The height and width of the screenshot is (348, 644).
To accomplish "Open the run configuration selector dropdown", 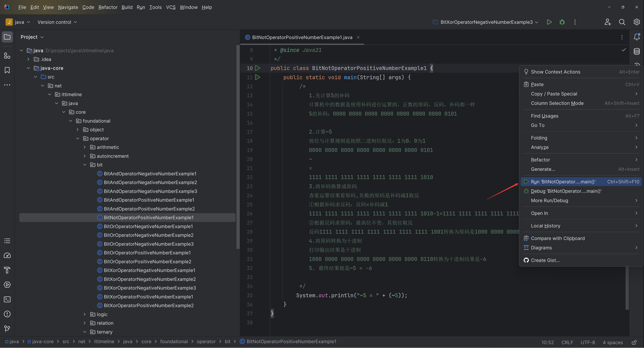I will (x=485, y=22).
